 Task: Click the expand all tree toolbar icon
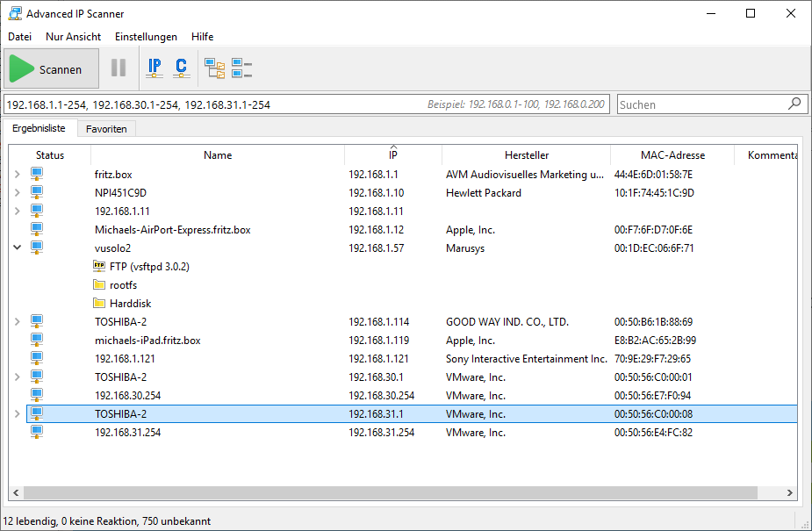[214, 68]
